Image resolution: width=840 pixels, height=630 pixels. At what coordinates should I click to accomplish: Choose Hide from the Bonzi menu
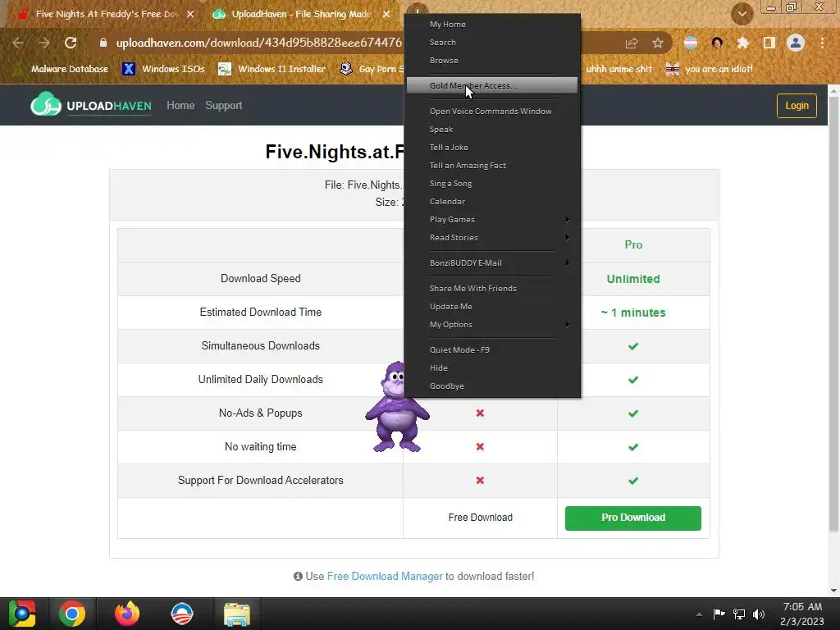(x=492, y=368)
